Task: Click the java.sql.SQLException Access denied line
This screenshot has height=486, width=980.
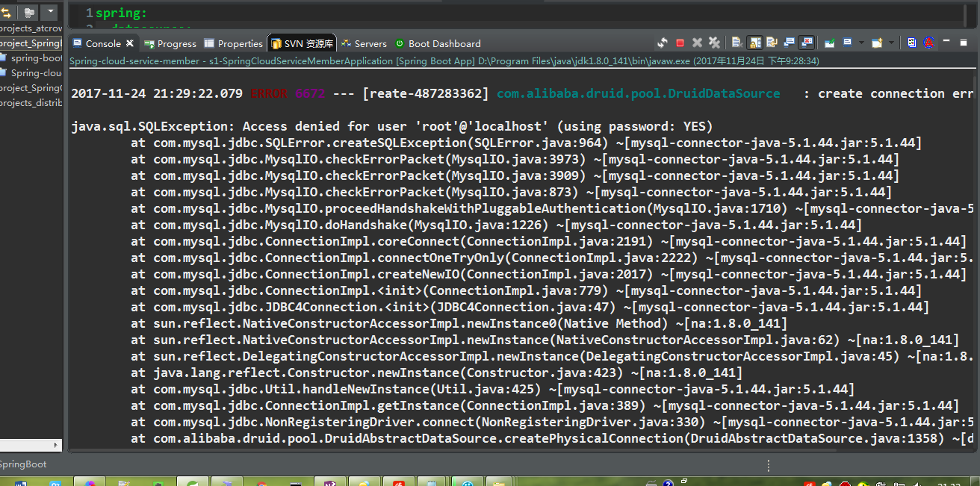Action: click(392, 126)
